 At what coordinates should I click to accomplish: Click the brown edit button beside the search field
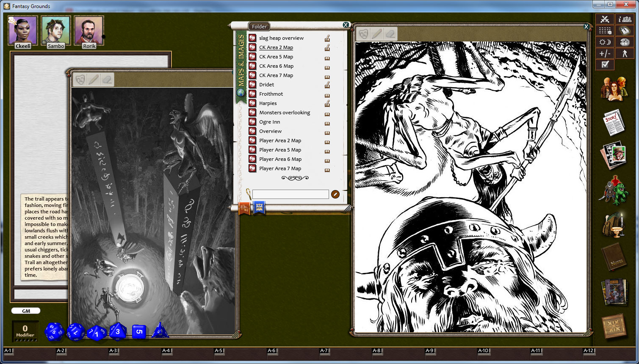click(x=335, y=194)
